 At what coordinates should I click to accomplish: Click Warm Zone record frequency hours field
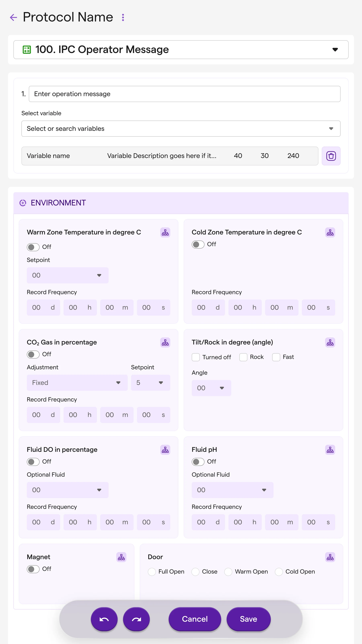[x=80, y=308]
